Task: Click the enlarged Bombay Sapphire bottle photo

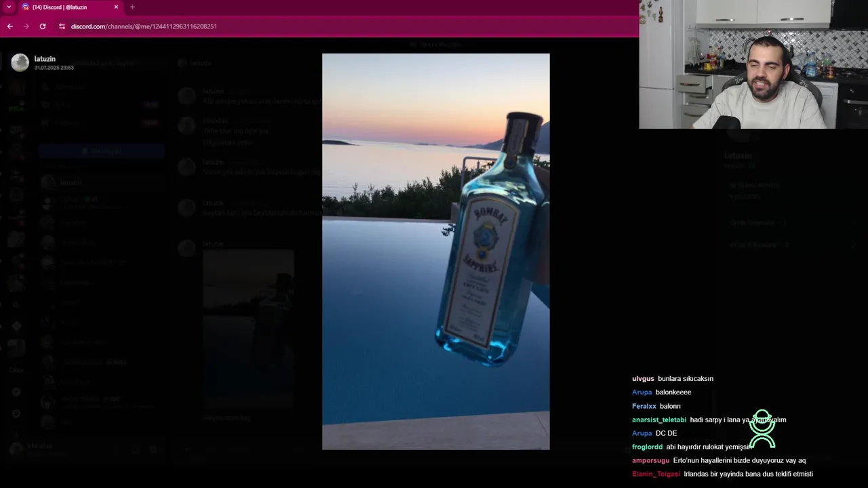Action: pos(436,251)
